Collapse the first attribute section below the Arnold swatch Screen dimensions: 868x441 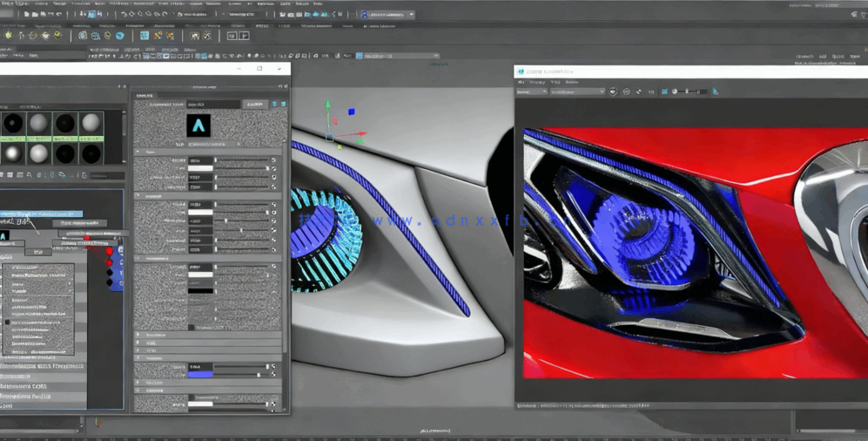(139, 152)
